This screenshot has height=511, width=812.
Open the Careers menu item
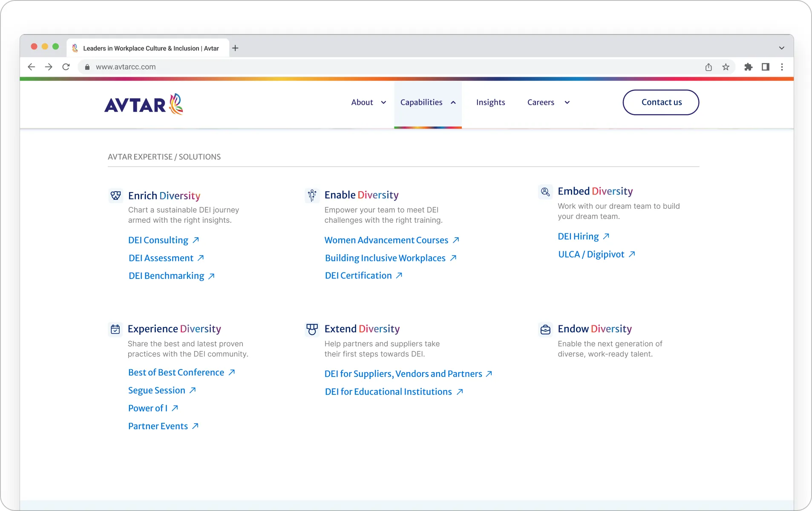pyautogui.click(x=541, y=102)
